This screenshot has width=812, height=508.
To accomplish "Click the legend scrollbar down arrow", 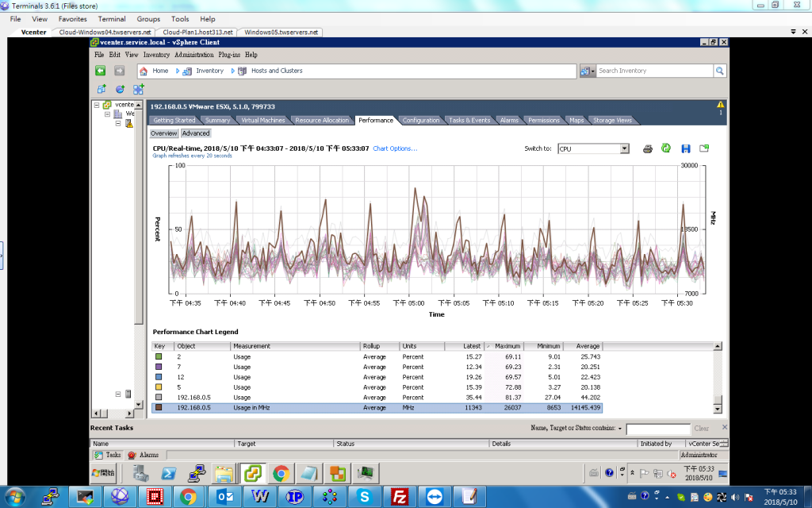I will (717, 409).
